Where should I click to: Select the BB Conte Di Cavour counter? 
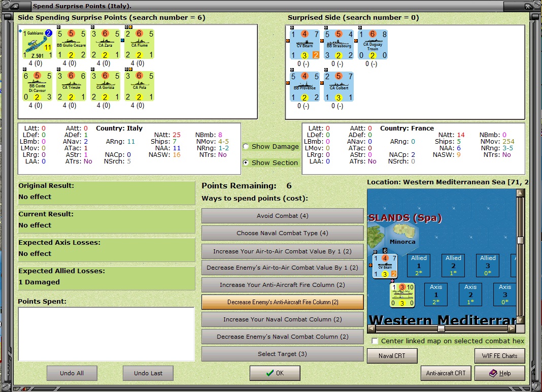click(38, 86)
